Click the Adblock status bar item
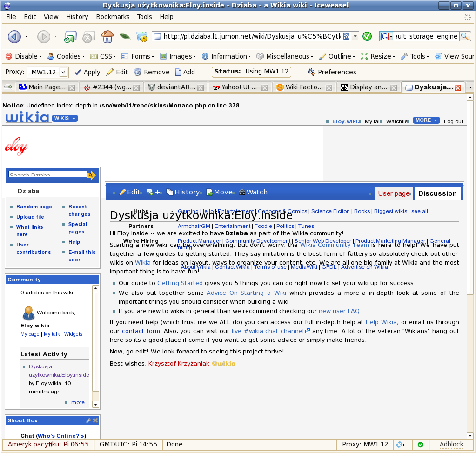 451,444
